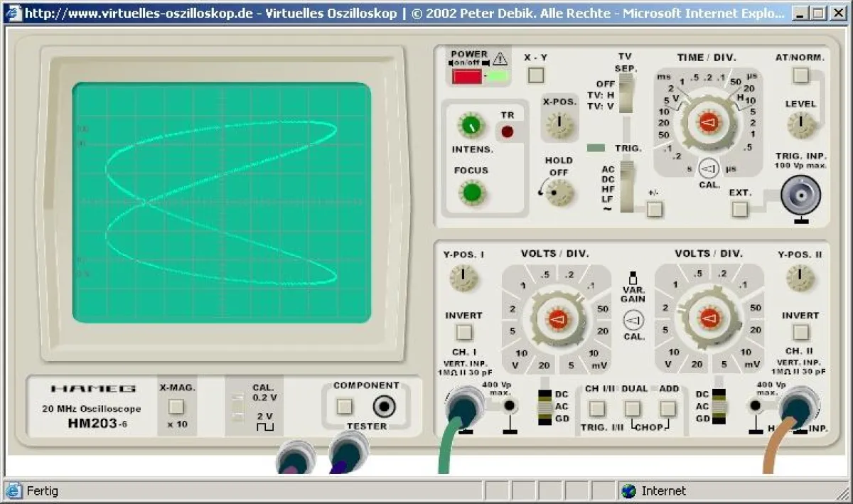Toggle the red POWER on/off switch

point(466,76)
